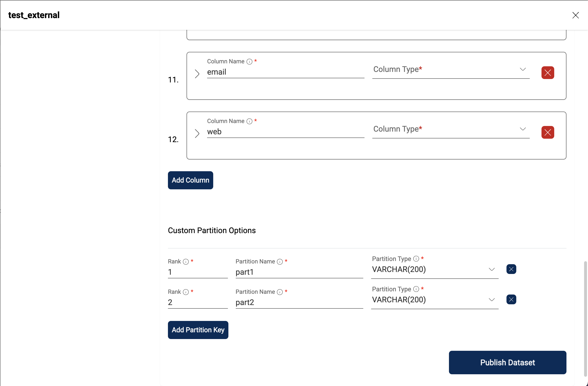Click the delete icon for partition part2
588x386 pixels.
coord(511,299)
